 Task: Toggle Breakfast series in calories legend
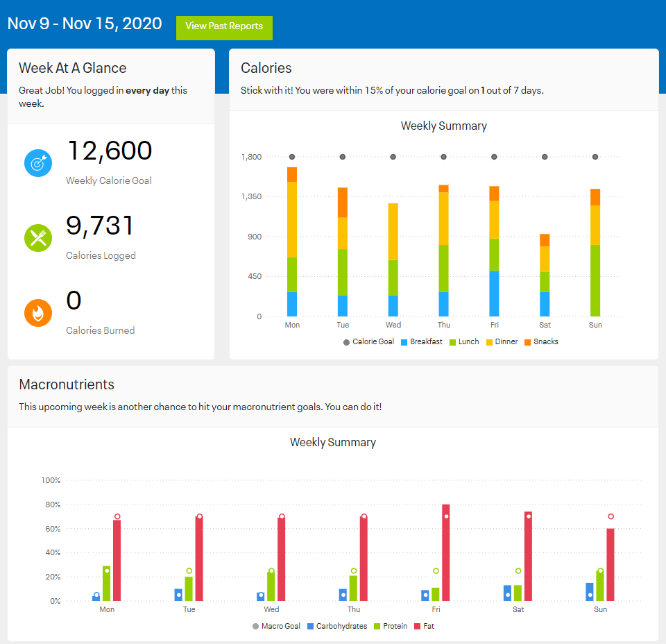coord(421,342)
